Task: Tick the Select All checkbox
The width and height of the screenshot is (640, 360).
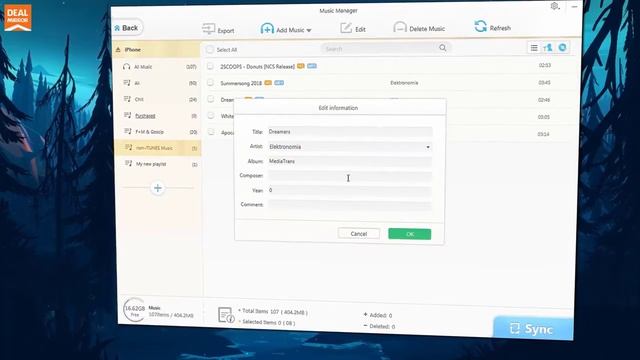Action: [x=210, y=49]
